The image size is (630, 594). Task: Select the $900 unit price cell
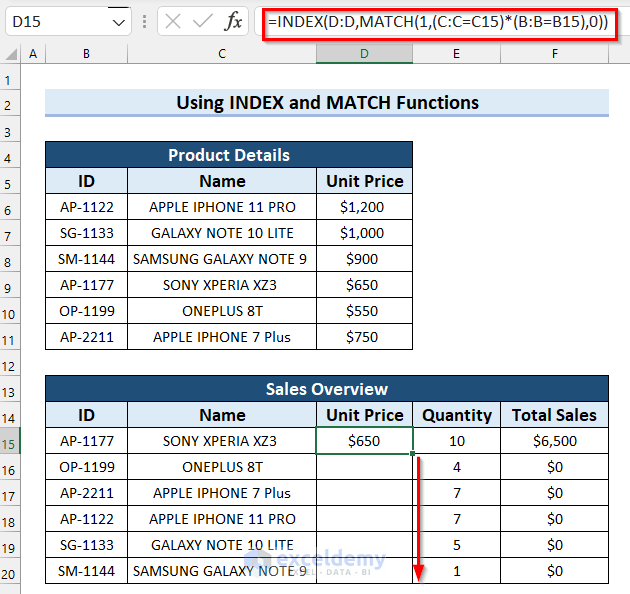coord(364,259)
